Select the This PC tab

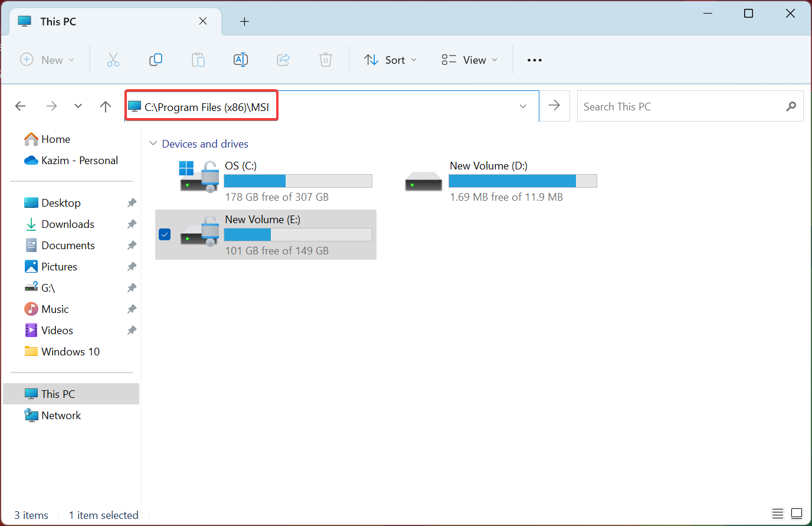click(x=116, y=21)
